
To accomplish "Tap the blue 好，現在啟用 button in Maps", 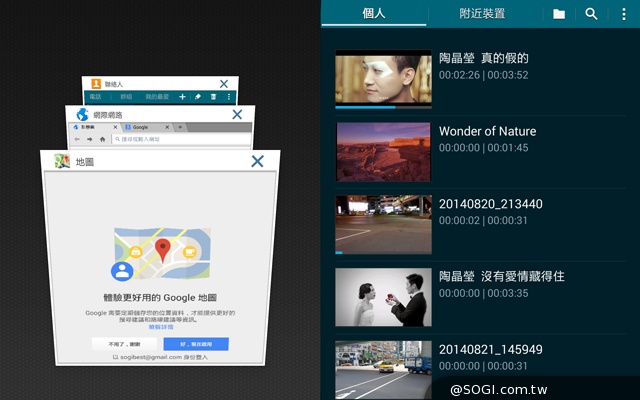I will click(196, 344).
